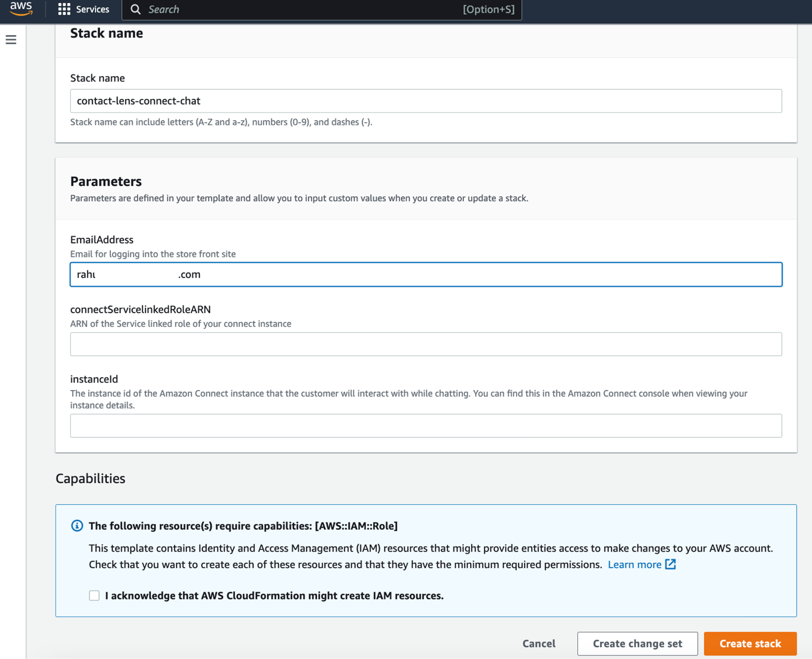Click the connectServicelinkedRoleARN label

(x=140, y=309)
